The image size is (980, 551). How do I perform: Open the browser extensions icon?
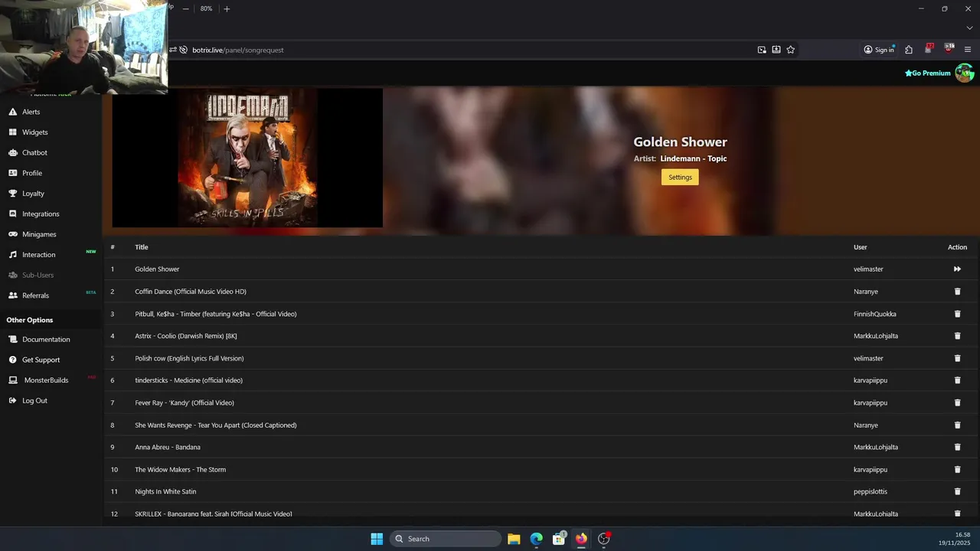(909, 50)
